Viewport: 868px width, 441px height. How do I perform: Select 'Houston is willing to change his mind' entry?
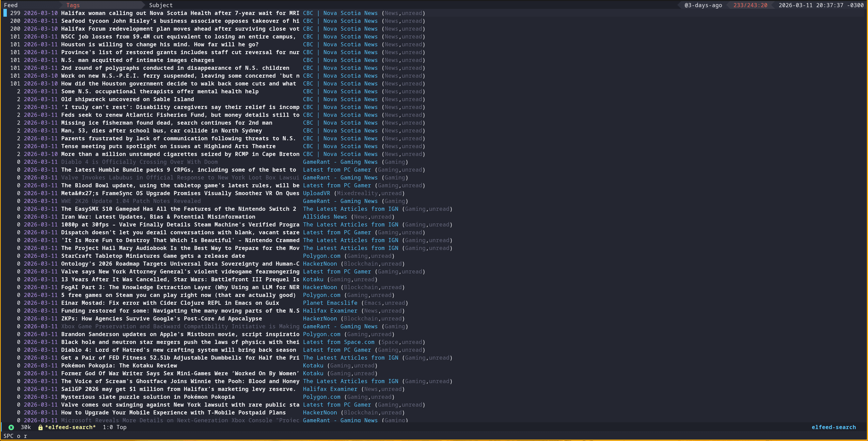(160, 44)
